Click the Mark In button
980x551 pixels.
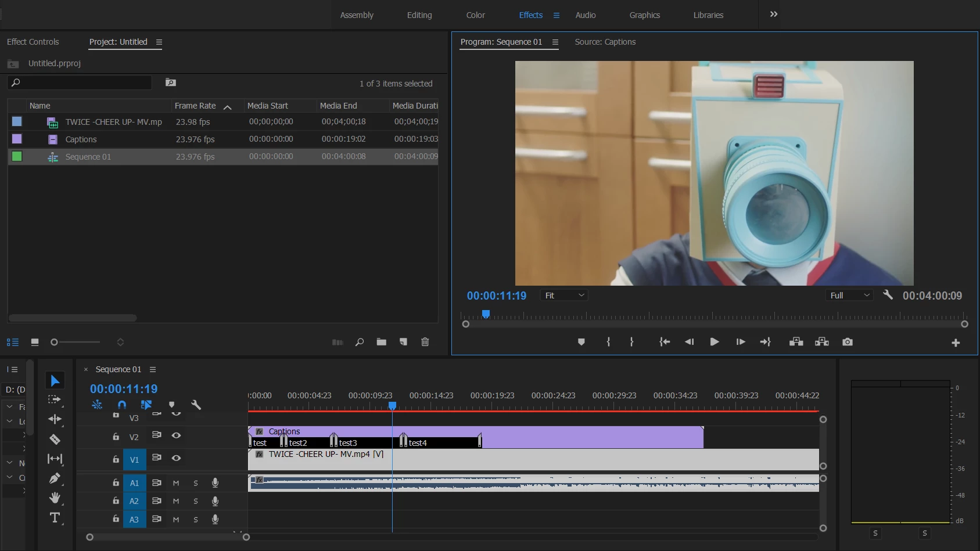[608, 342]
